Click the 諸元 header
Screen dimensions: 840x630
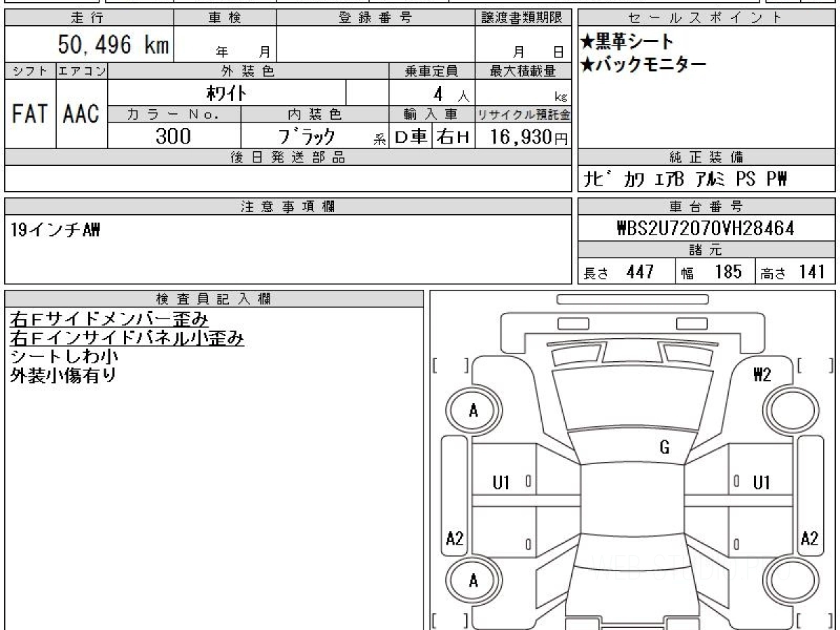click(706, 250)
